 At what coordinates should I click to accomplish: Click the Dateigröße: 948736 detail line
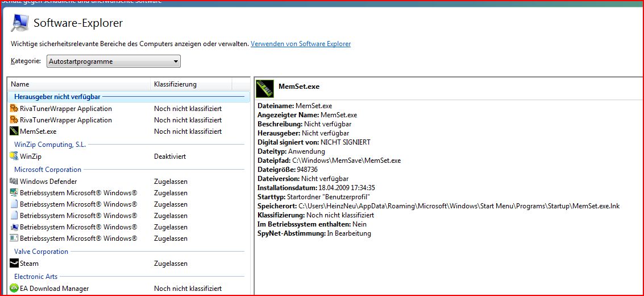tap(288, 170)
